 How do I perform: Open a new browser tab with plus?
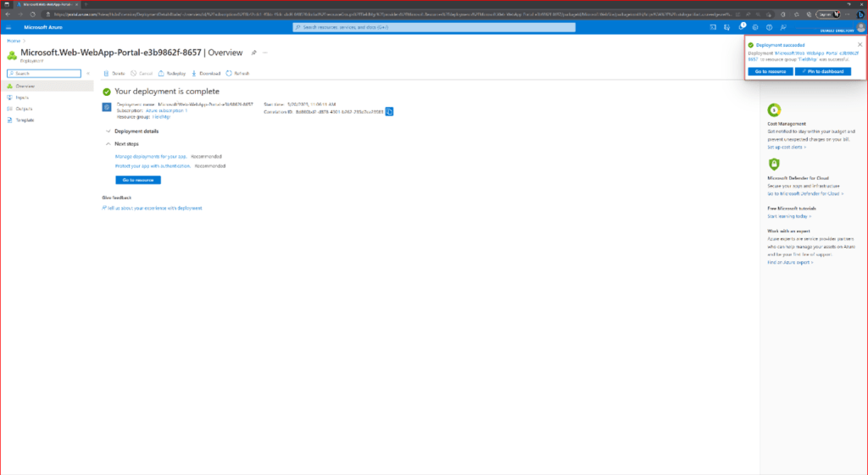click(x=86, y=4)
